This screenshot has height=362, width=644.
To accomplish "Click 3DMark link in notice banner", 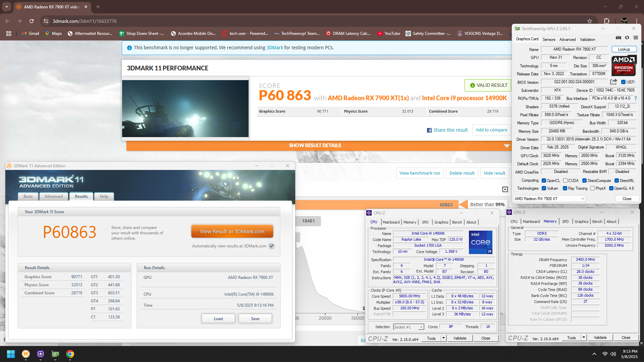I will 275,48.
